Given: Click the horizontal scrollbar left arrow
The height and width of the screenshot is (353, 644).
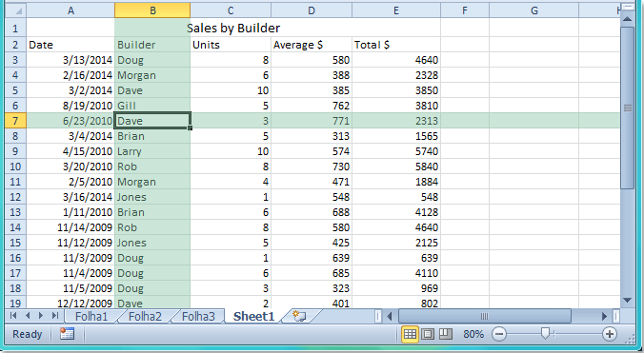Looking at the screenshot, I should point(390,316).
